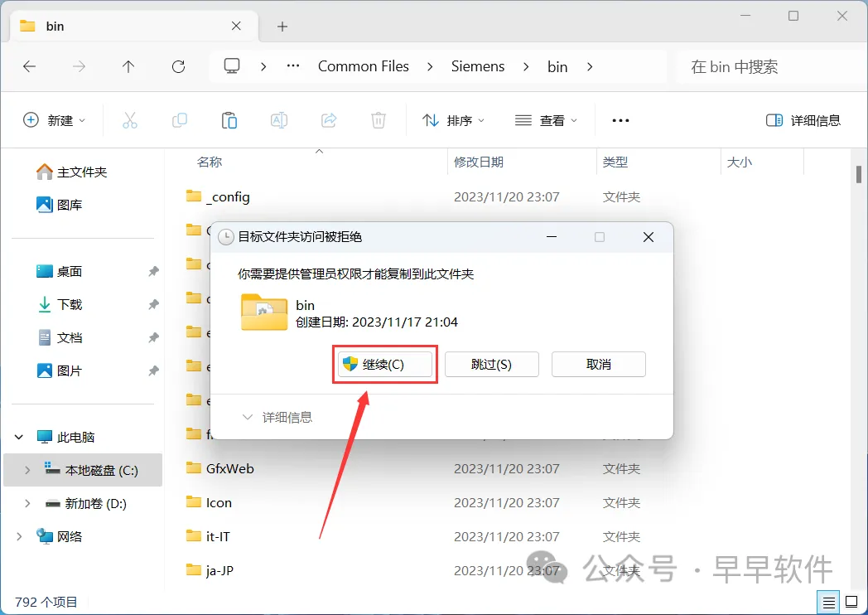Click the Share icon in toolbar

click(x=329, y=120)
